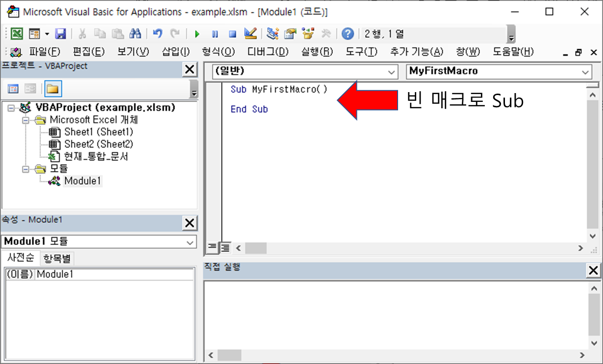
Task: Select Sheet2 (Sheet2) in project tree
Action: (98, 145)
